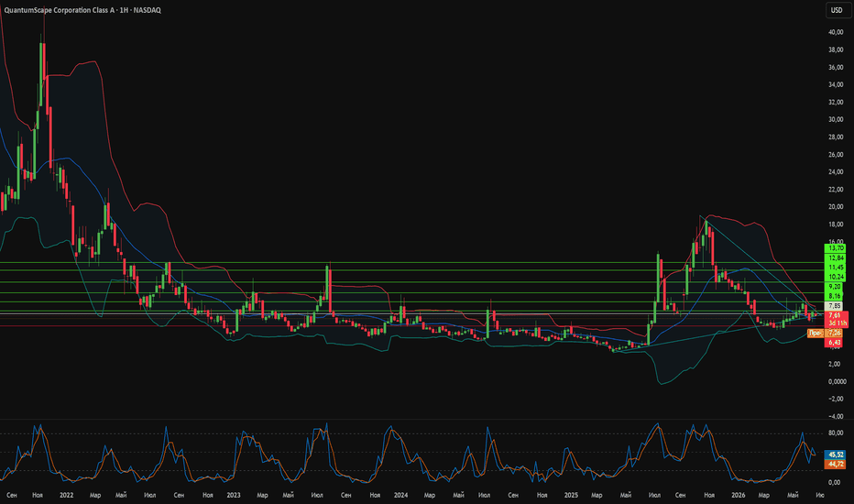Image resolution: width=854 pixels, height=504 pixels.
Task: Click the 2026 label on time axis
Action: [738, 495]
